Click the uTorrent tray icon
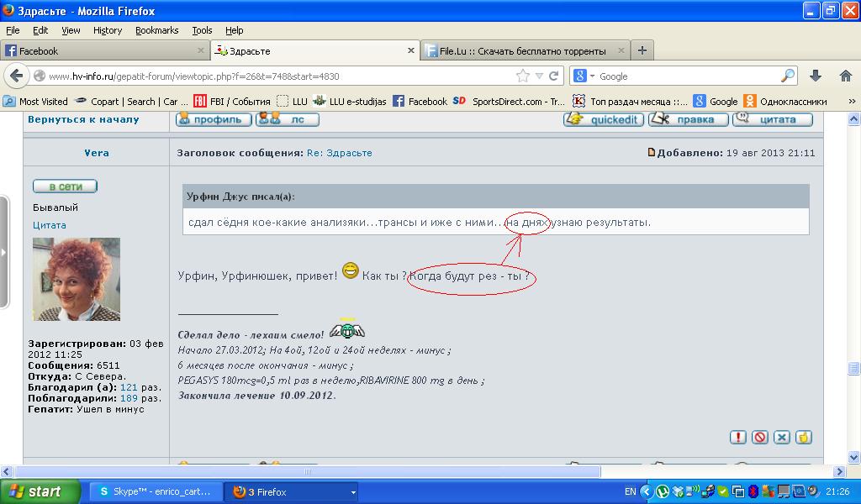Image resolution: width=861 pixels, height=504 pixels. pyautogui.click(x=663, y=491)
